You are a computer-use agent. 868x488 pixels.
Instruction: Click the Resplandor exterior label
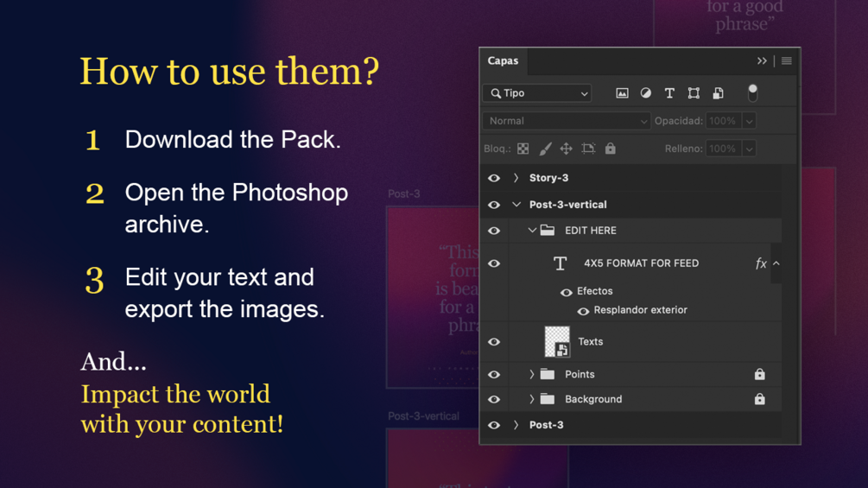point(641,310)
